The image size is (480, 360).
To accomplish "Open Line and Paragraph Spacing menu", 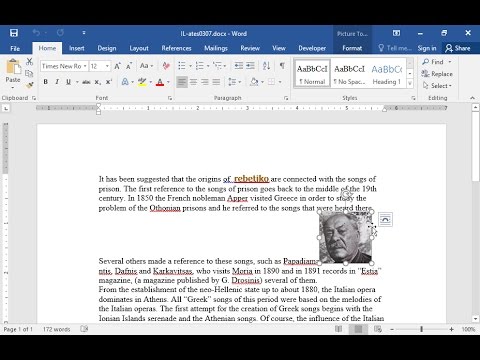I will (235, 82).
